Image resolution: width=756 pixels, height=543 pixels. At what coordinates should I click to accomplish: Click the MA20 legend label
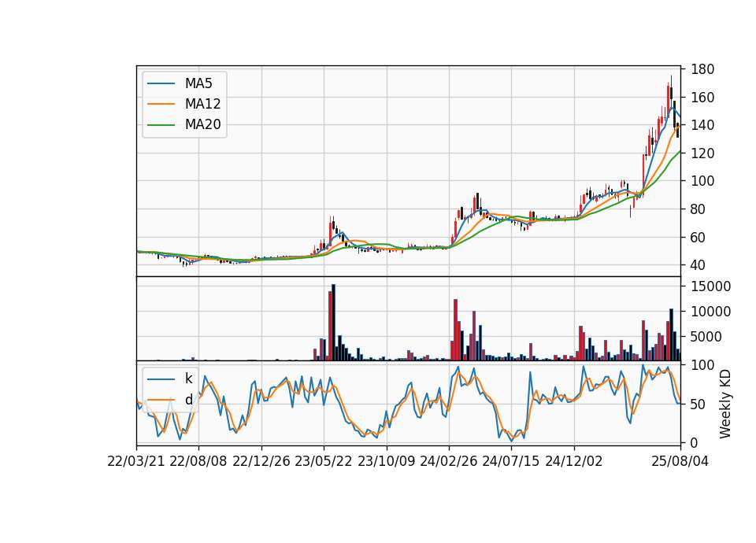coord(202,125)
